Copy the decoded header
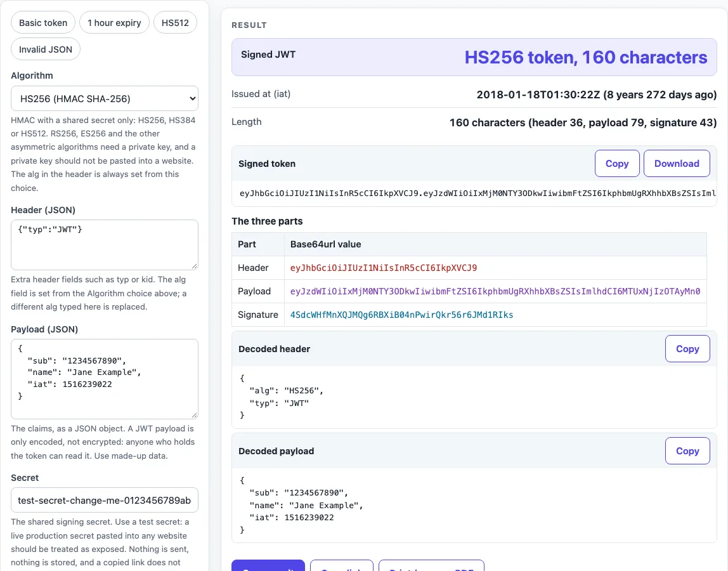This screenshot has height=571, width=728. 687,349
